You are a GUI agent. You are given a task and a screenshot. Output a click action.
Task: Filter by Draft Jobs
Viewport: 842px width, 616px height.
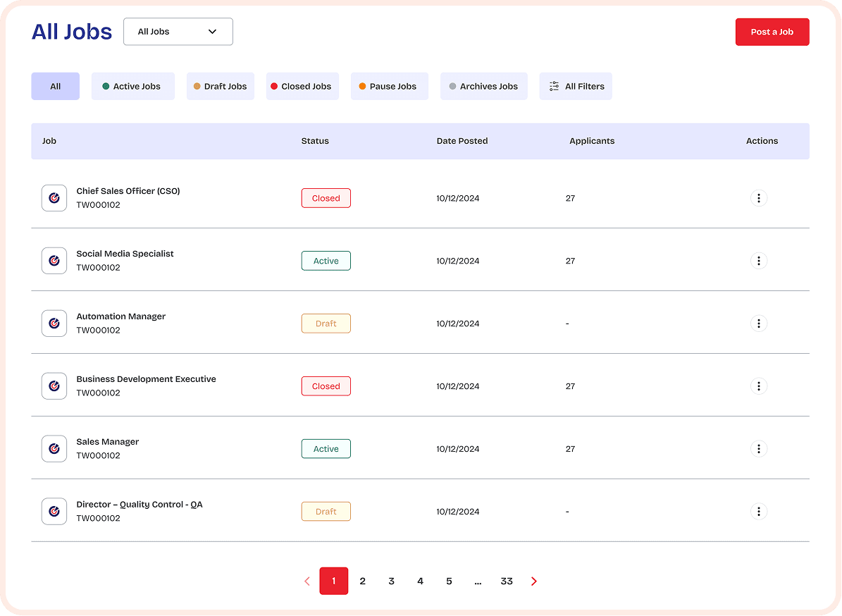point(220,87)
